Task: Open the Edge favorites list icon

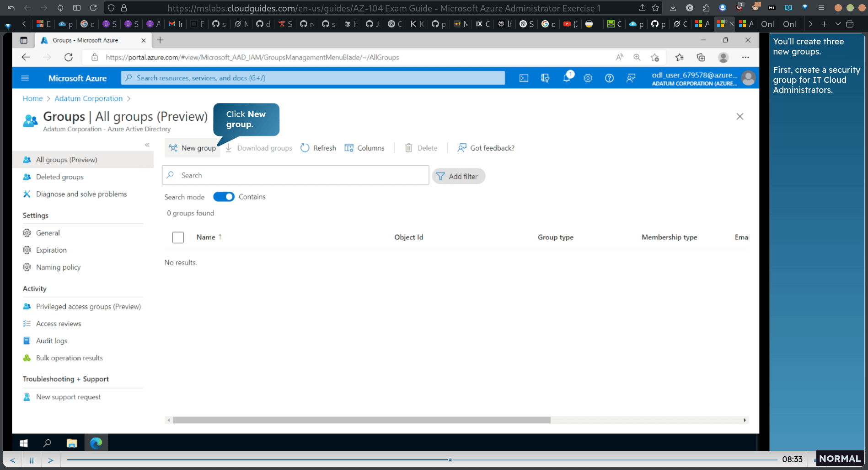Action: (x=680, y=57)
